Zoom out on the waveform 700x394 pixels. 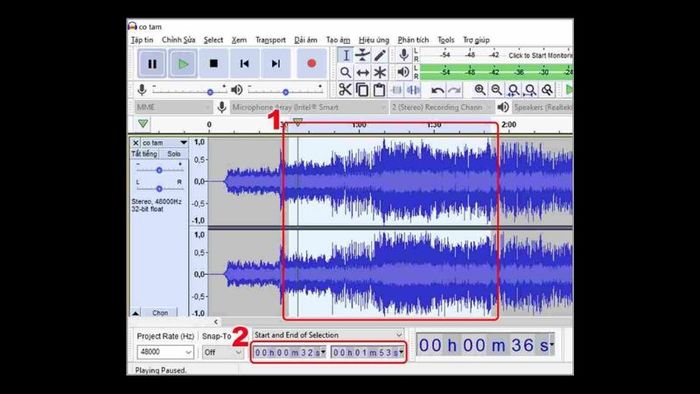point(496,90)
